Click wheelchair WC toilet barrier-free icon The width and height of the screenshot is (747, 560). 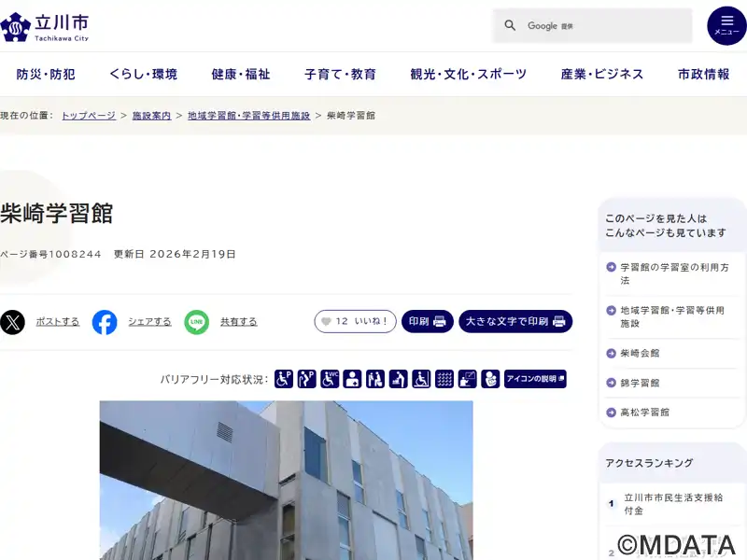330,379
